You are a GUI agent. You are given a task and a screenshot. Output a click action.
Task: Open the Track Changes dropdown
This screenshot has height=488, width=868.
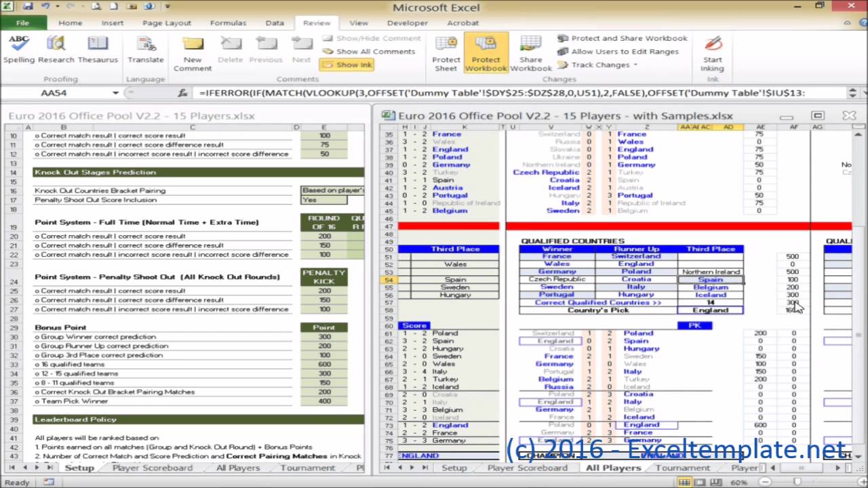(x=597, y=64)
